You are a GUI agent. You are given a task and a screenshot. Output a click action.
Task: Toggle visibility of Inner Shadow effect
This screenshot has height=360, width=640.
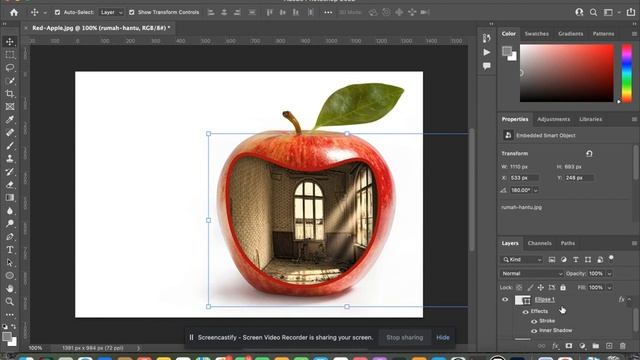pyautogui.click(x=534, y=331)
